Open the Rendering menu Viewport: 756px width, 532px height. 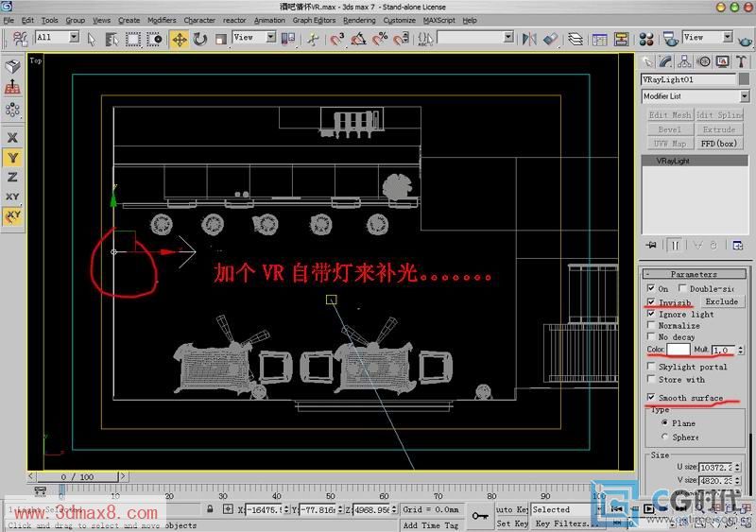coord(359,20)
